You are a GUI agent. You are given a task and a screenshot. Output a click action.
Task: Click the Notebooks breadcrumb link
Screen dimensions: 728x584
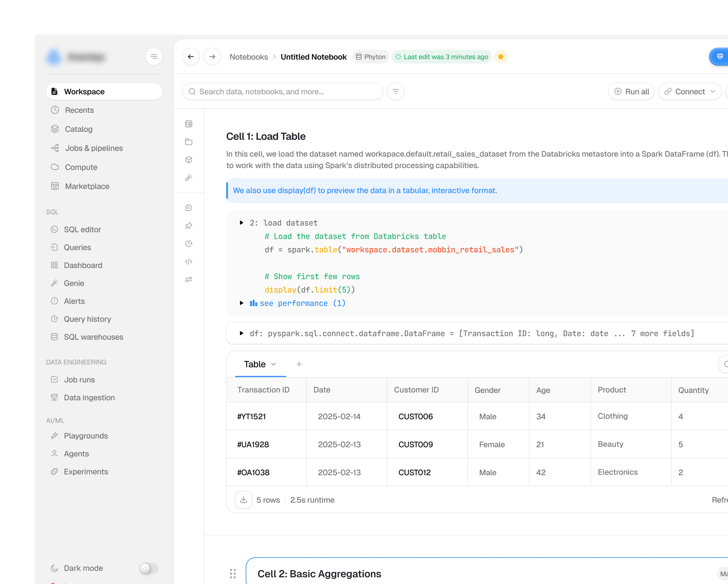[x=249, y=57]
